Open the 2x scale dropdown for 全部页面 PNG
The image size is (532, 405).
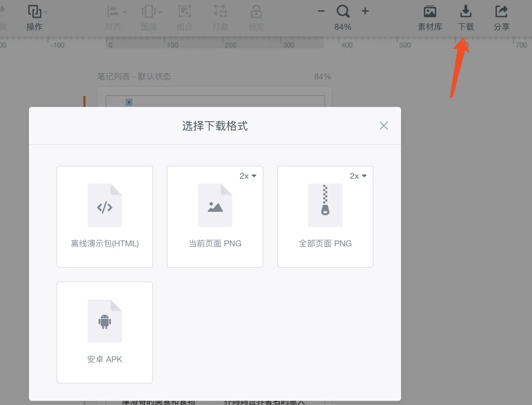click(x=358, y=176)
